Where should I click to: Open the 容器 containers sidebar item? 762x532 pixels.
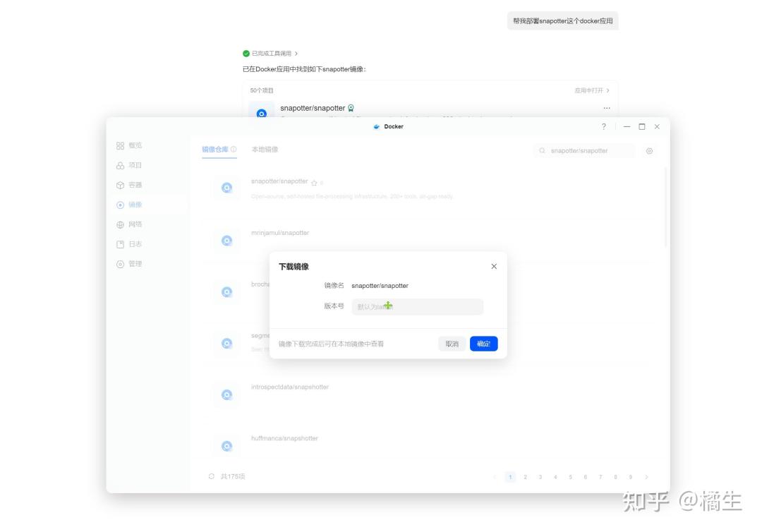click(x=129, y=185)
